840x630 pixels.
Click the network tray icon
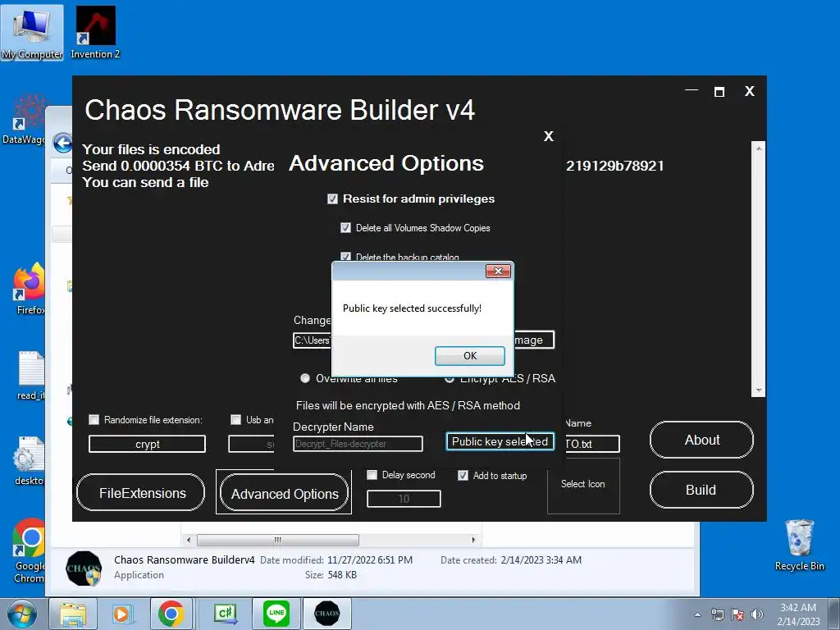tap(717, 614)
